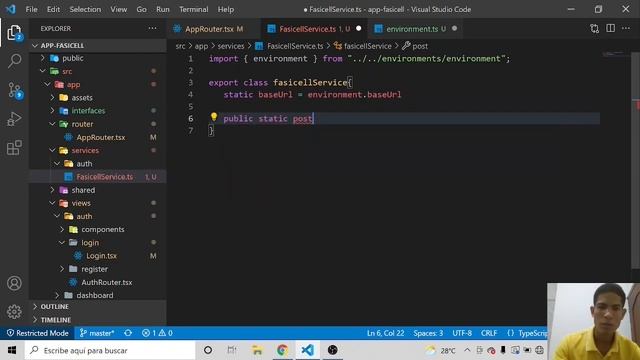Open the Search view in activity bar
Image resolution: width=640 pixels, height=360 pixels.
point(14,61)
